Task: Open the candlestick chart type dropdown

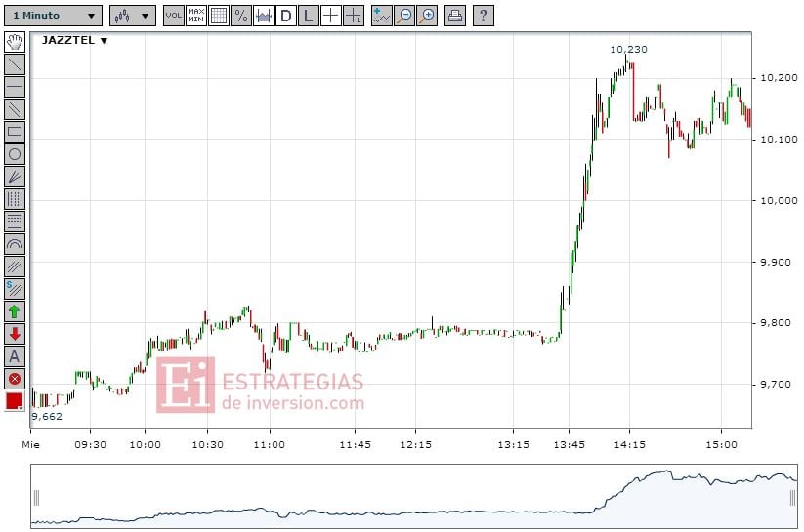Action: [x=132, y=16]
